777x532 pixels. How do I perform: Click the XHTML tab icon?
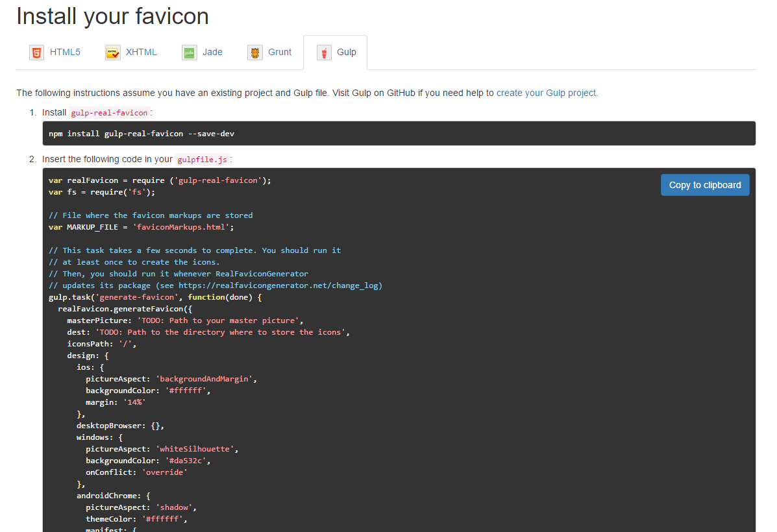coord(113,53)
